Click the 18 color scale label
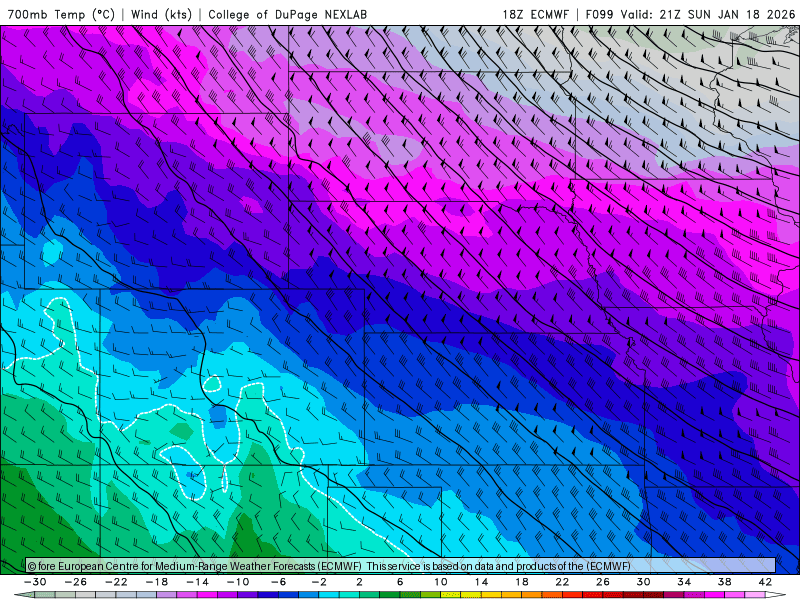The image size is (800, 600). [521, 582]
